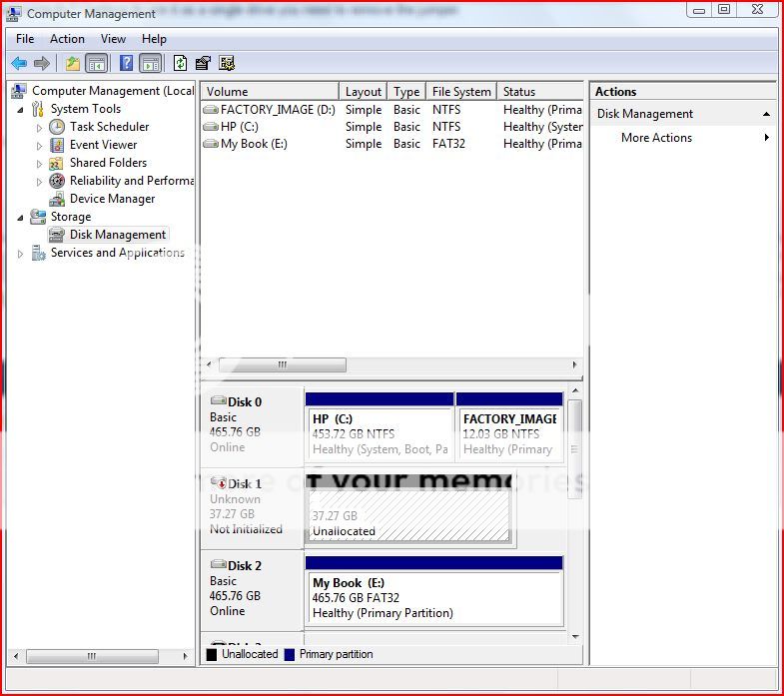The height and width of the screenshot is (696, 784).
Task: Click the 'Not Initialized' Disk 1 label
Action: 246,529
